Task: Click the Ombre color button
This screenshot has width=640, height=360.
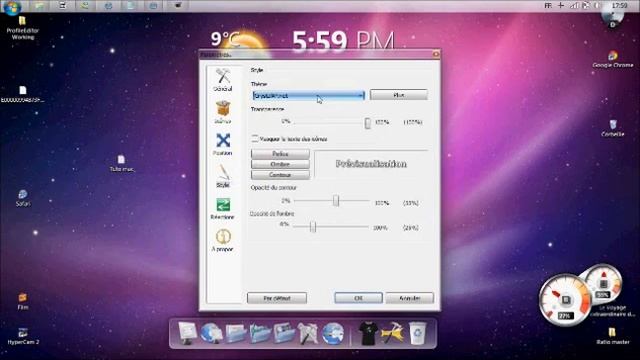Action: coord(280,164)
